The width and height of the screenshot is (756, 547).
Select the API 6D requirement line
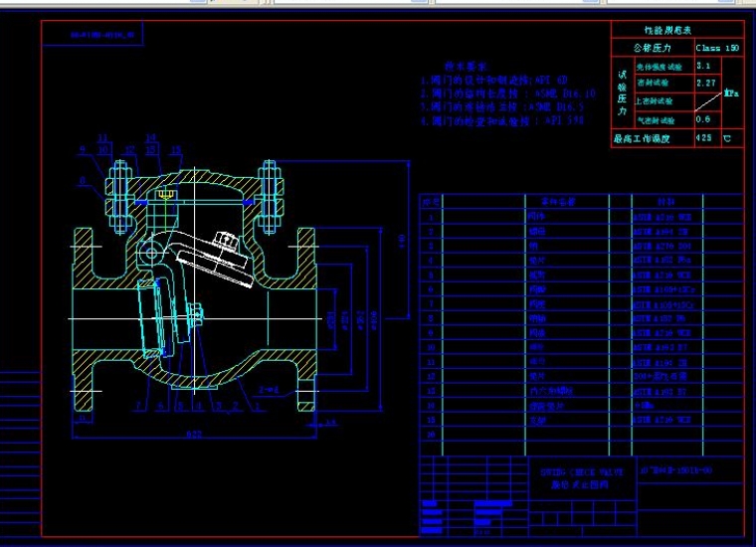pos(494,80)
